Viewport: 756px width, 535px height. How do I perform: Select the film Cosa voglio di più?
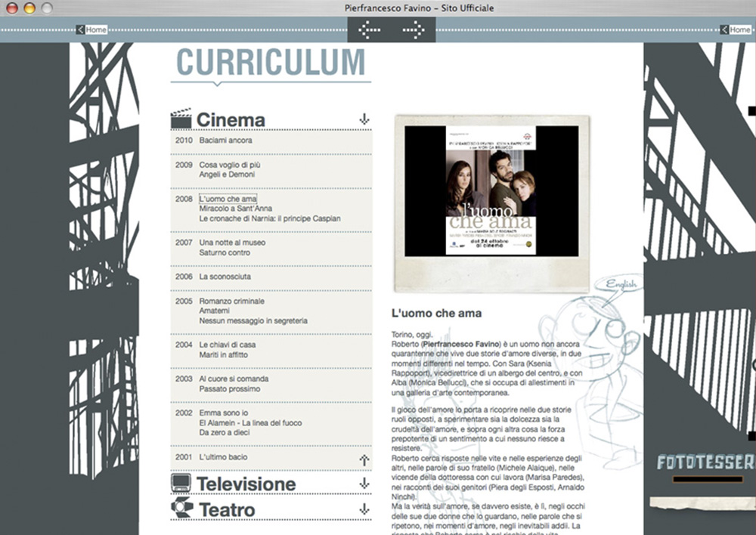click(230, 165)
